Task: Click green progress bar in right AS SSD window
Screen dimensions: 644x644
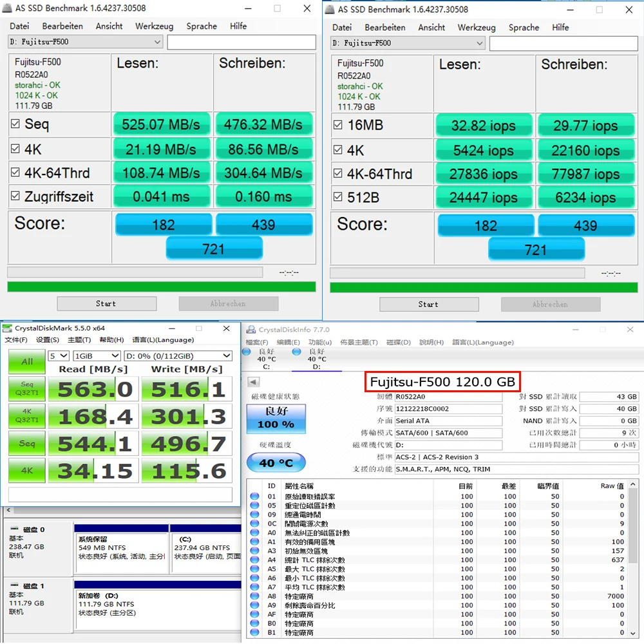Action: [484, 287]
